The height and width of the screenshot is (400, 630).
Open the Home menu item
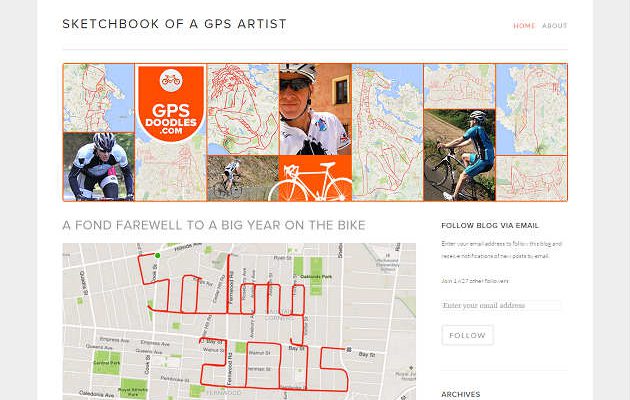[x=524, y=26]
